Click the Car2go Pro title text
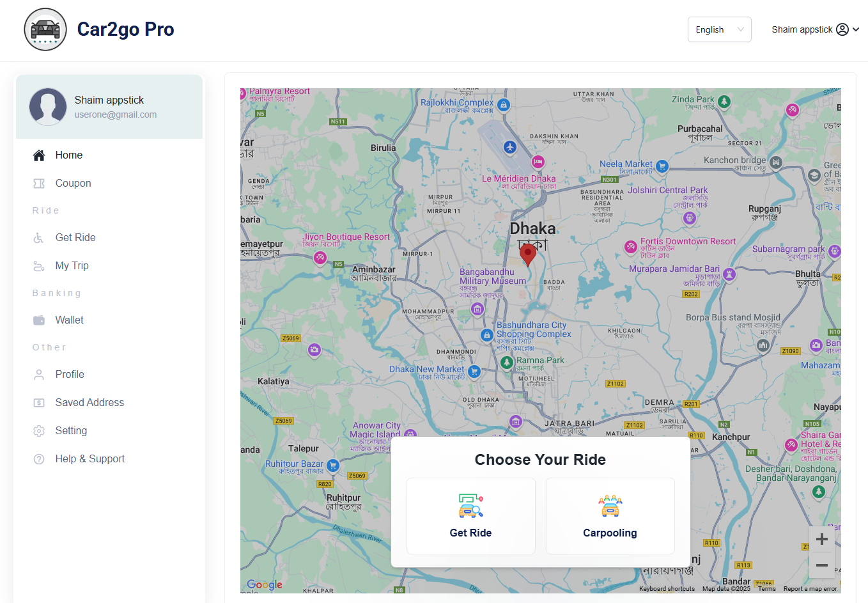Image resolution: width=868 pixels, height=603 pixels. pos(126,29)
